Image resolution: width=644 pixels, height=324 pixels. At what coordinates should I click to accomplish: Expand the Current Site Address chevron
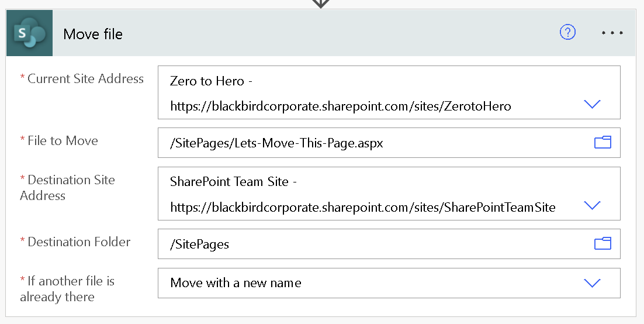[x=592, y=104]
